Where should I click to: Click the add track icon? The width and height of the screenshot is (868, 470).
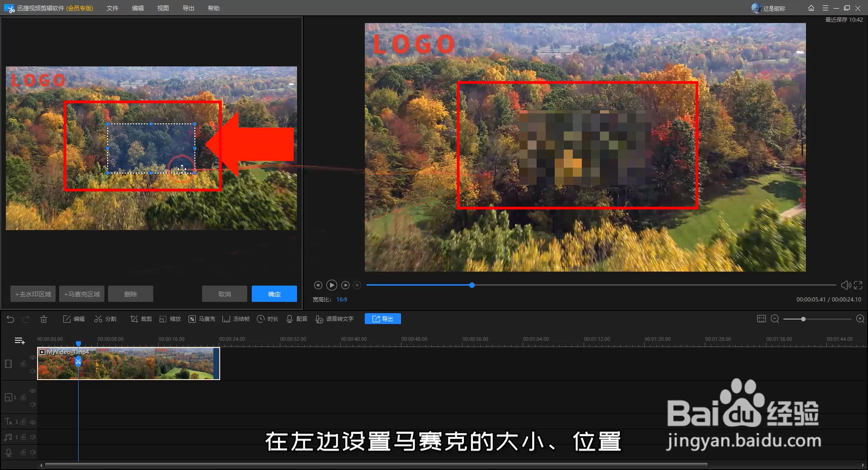19,341
